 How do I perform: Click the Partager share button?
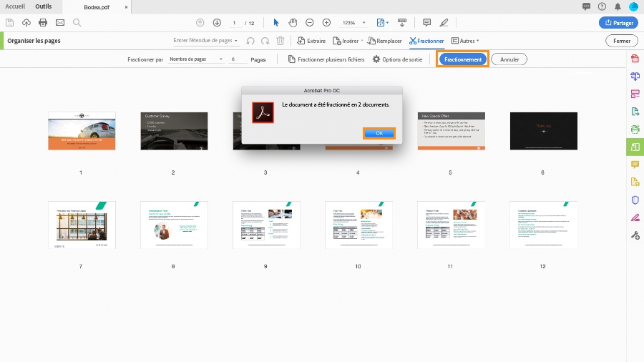(618, 23)
